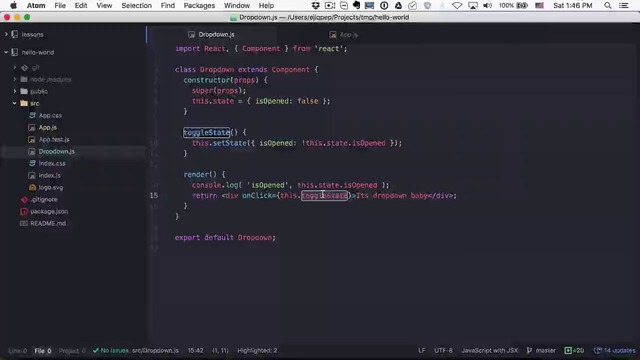This screenshot has height=360, width=640.
Task: Open index.css in the tree view
Action: (52, 163)
